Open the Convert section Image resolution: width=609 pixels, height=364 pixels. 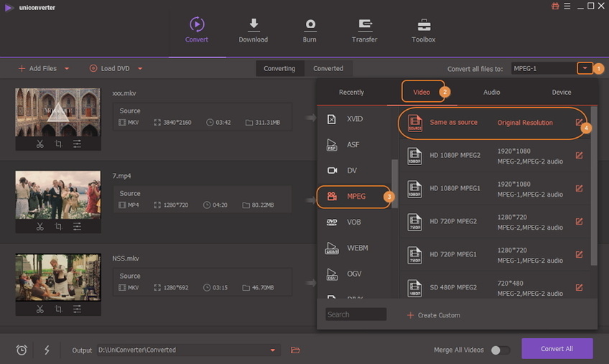[197, 29]
